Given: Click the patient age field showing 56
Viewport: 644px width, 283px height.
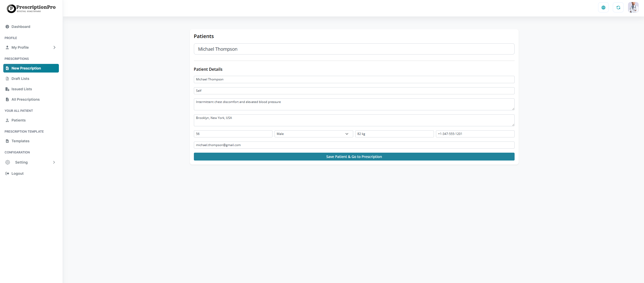Looking at the screenshot, I should [x=233, y=134].
